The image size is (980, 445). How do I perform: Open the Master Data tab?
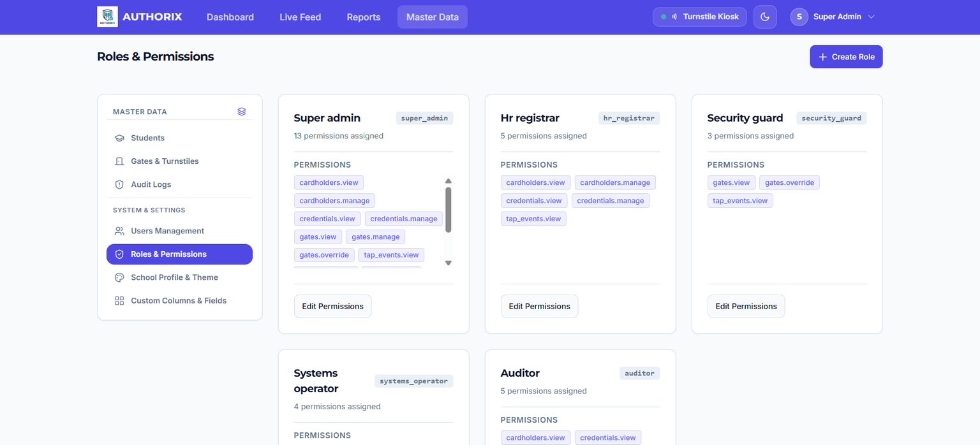[433, 17]
